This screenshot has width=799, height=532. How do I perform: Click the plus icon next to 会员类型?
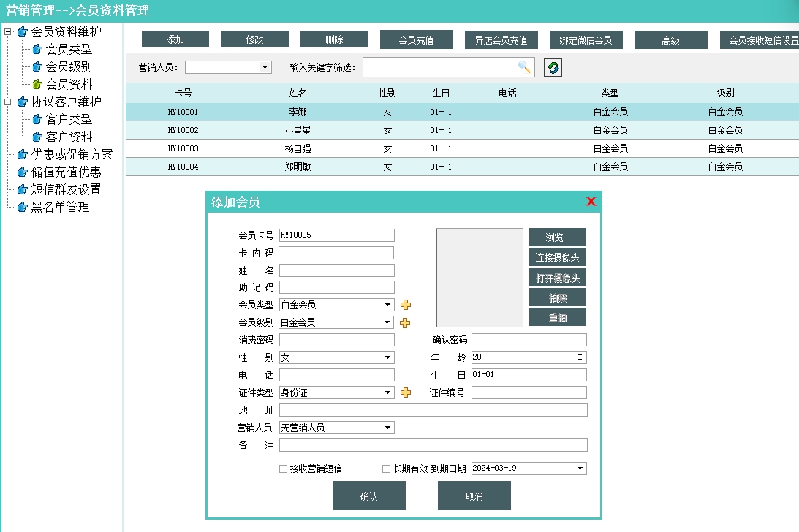[406, 305]
